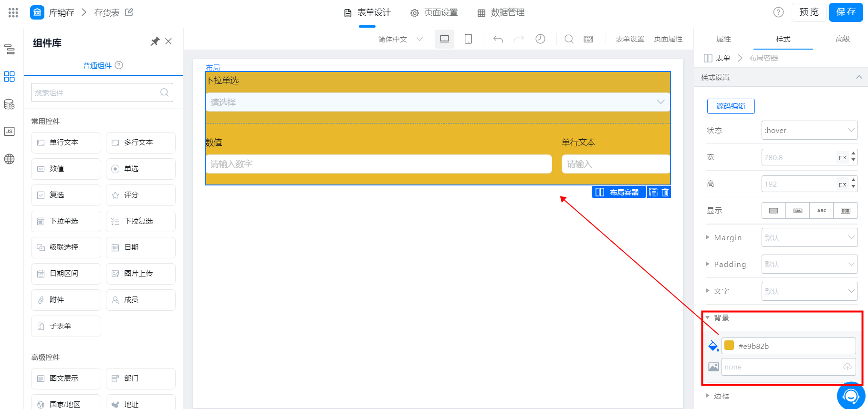
Task: Open the 数据管理 tab
Action: click(501, 13)
